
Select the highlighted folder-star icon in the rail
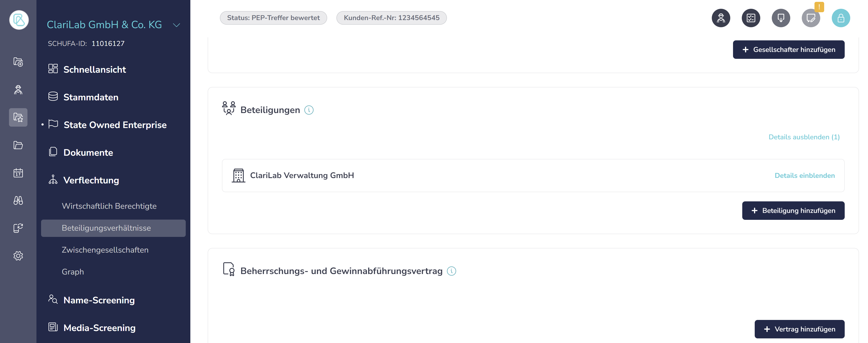18,117
